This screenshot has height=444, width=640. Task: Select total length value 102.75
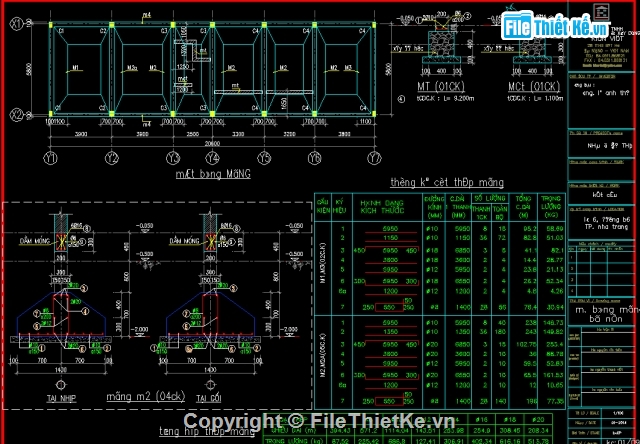(526, 344)
